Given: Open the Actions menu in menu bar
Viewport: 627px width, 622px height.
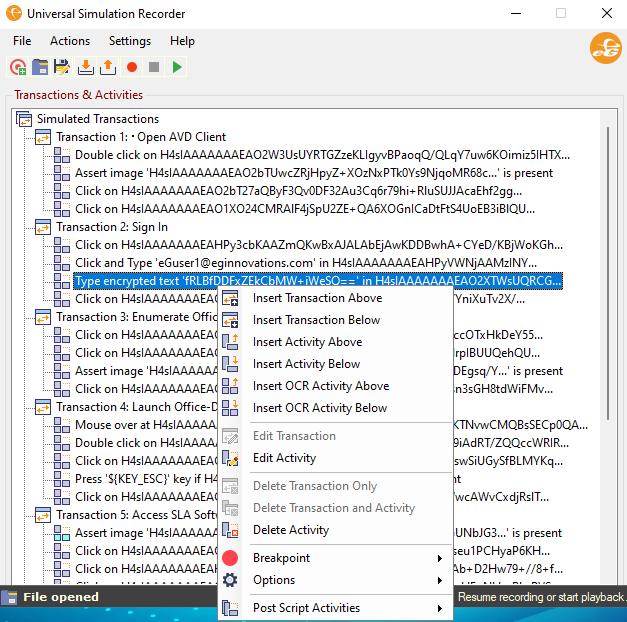Looking at the screenshot, I should (70, 41).
